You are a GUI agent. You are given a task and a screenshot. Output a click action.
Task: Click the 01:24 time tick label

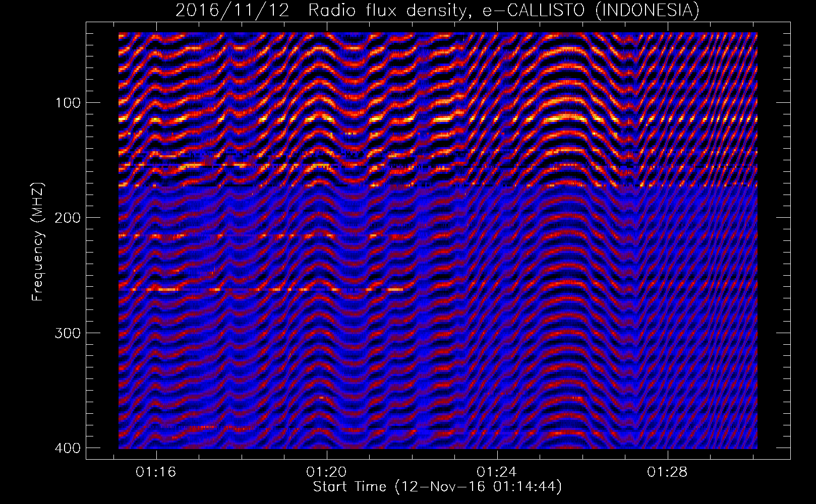click(497, 472)
